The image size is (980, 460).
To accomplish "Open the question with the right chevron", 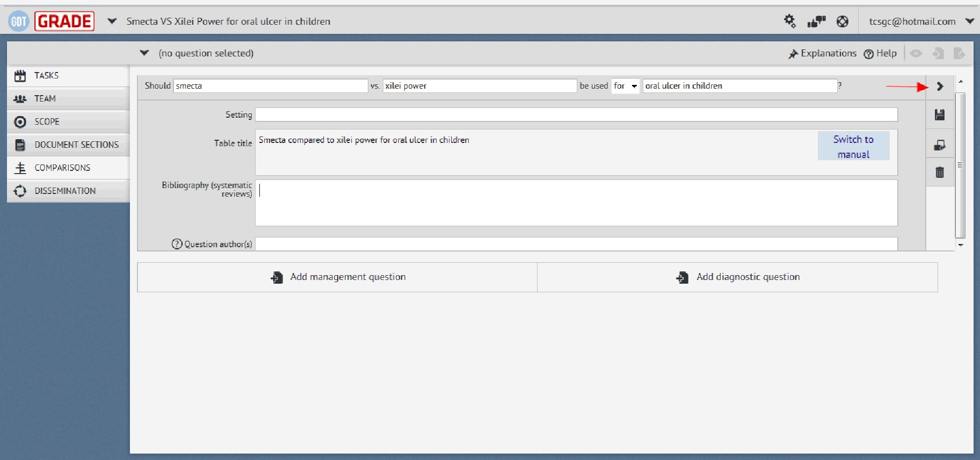I will (x=940, y=86).
